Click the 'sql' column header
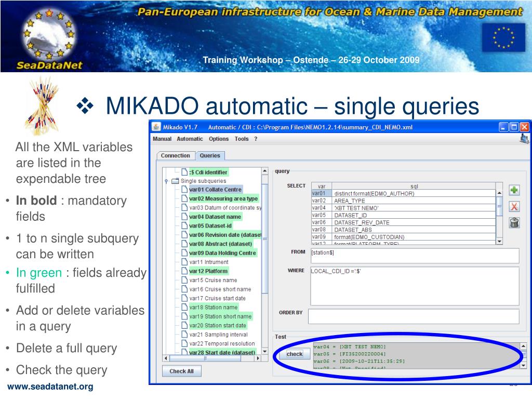This screenshot has height=399, width=532. click(414, 187)
